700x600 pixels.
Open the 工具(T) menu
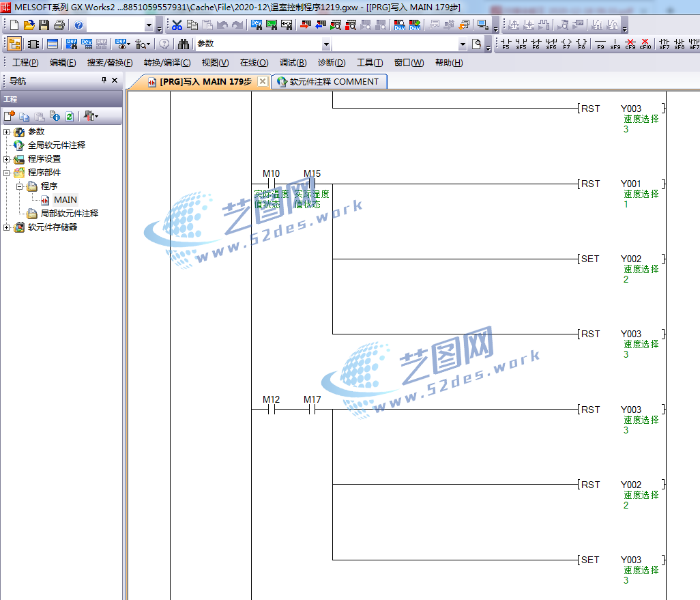[x=370, y=63]
